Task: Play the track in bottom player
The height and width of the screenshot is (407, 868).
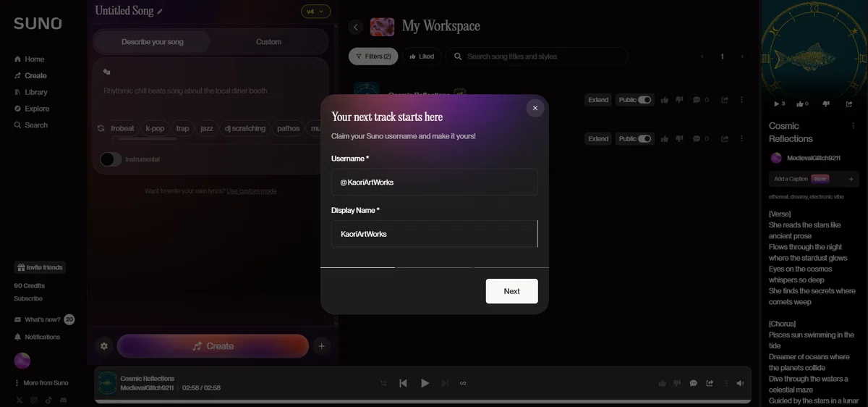Action: [425, 383]
